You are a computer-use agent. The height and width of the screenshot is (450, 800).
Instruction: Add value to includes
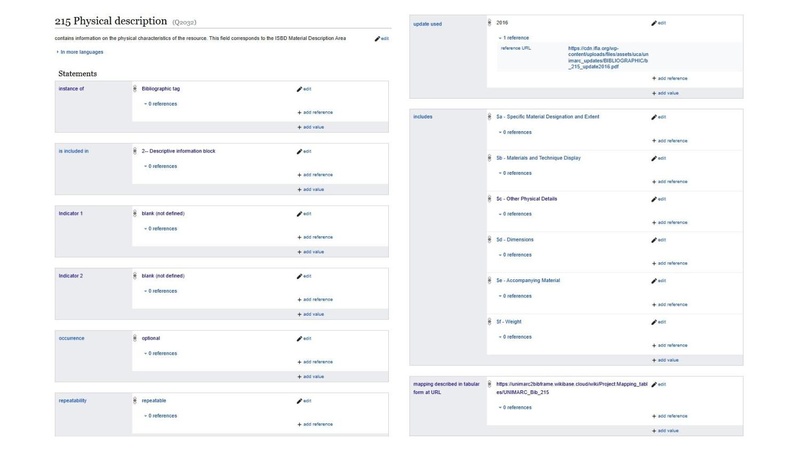[x=665, y=360]
